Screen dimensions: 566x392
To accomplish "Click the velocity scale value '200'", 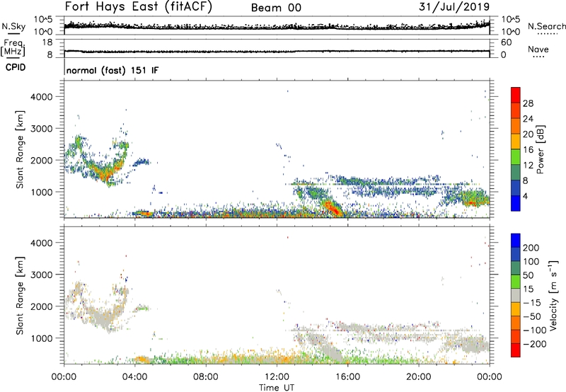I will [x=531, y=248].
